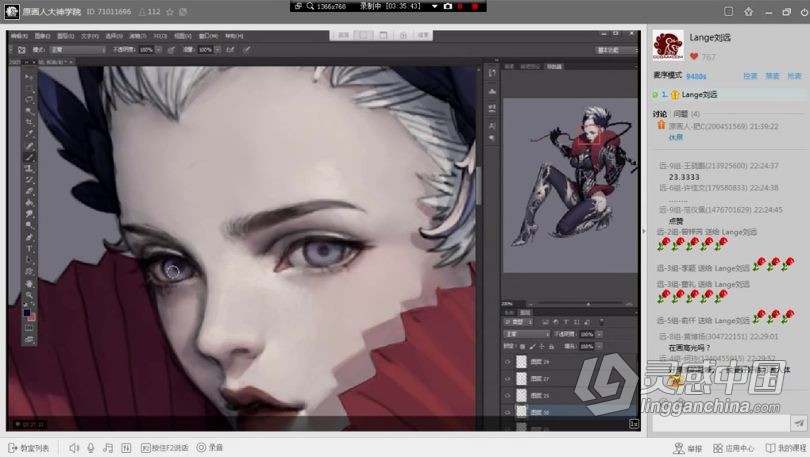Toggle lock image pixels brush icon

coord(532,346)
